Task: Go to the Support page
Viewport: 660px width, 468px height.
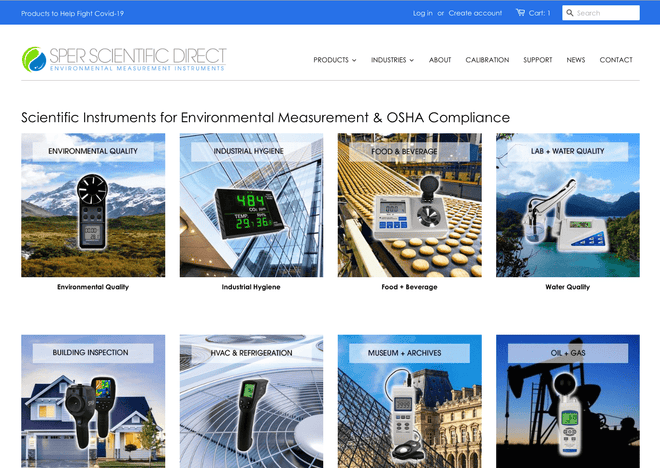Action: [537, 60]
